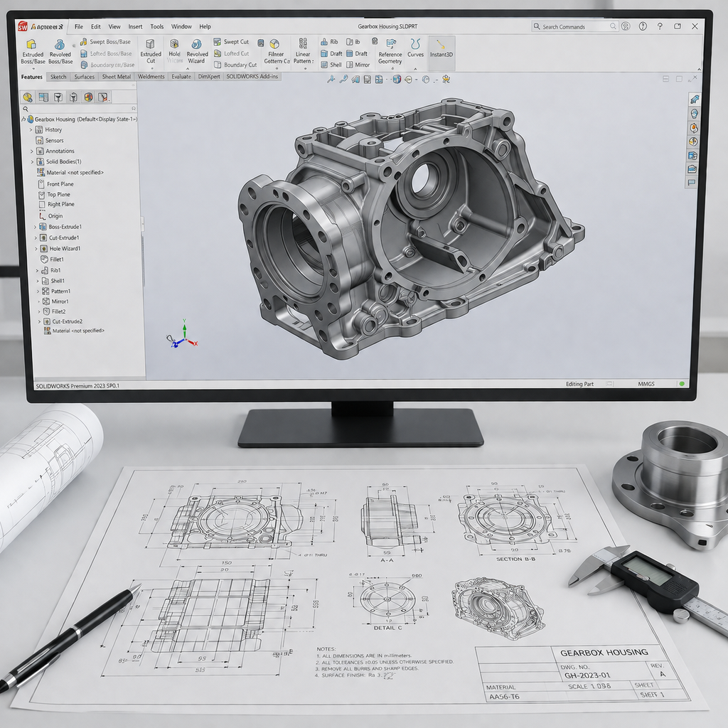Expand the Annotations tree node

[x=31, y=151]
